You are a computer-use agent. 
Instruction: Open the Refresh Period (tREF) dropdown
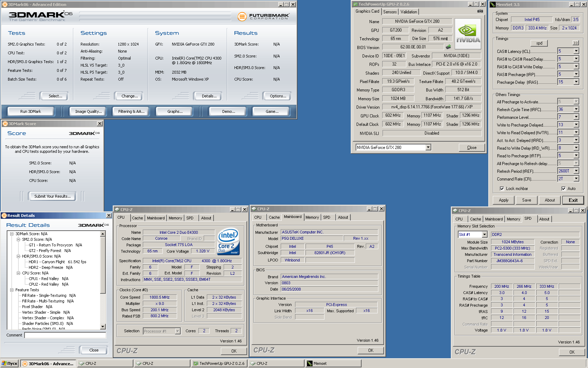click(576, 171)
